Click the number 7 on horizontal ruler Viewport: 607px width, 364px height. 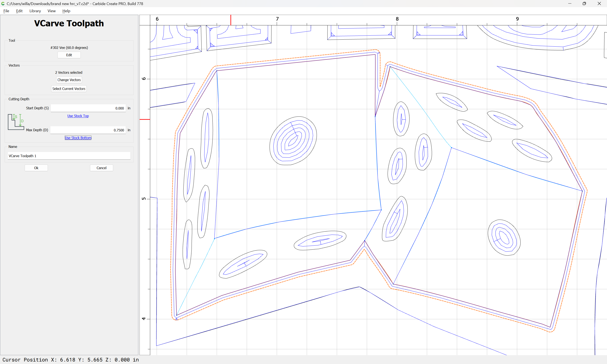tap(277, 19)
